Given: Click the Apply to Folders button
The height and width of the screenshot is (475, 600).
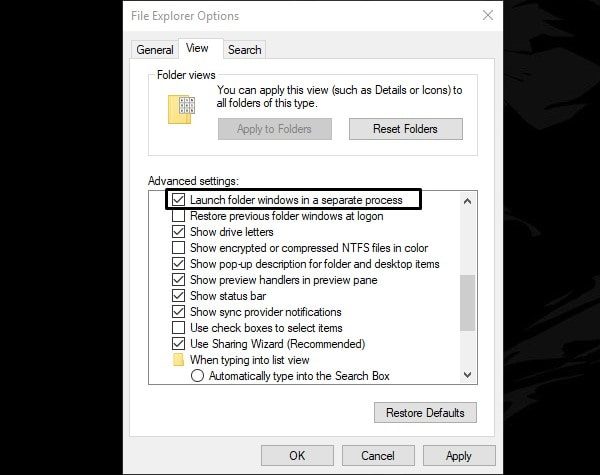Looking at the screenshot, I should (x=275, y=129).
